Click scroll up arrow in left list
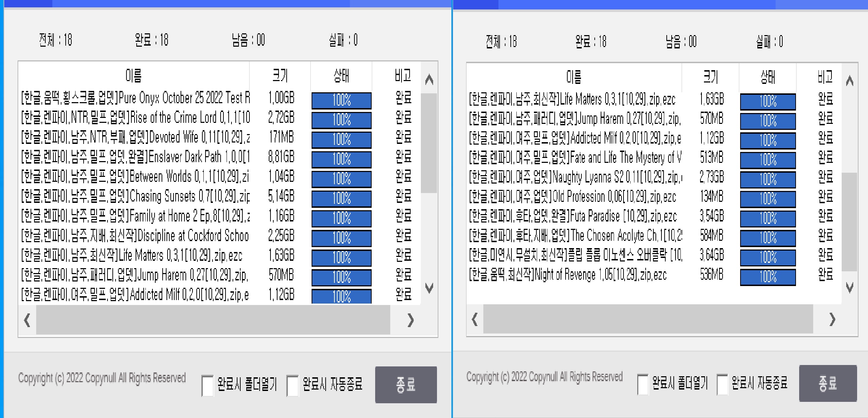The image size is (868, 418). coord(429,80)
